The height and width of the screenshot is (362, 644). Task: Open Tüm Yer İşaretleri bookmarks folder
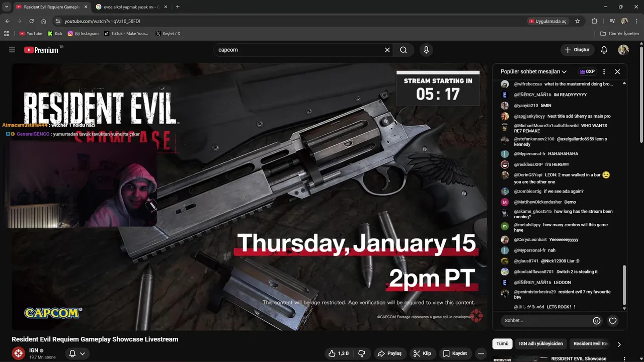pos(619,33)
